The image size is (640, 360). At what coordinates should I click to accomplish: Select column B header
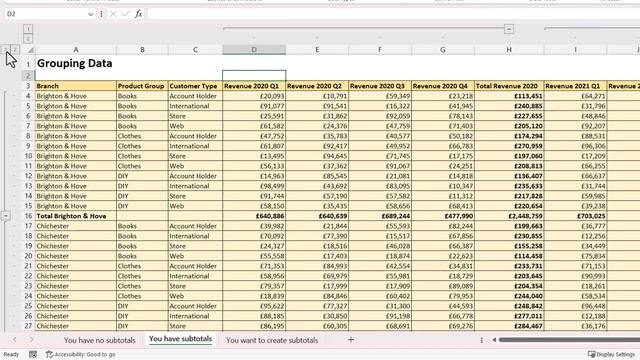tap(142, 49)
